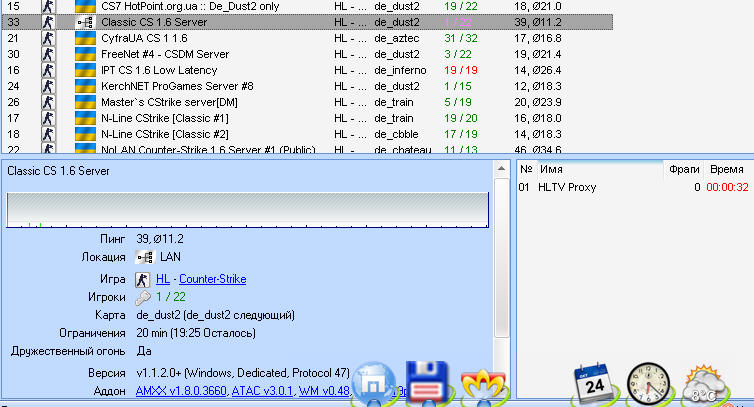
Task: Click ping value 20, Ø23.9
Action: coord(538,102)
